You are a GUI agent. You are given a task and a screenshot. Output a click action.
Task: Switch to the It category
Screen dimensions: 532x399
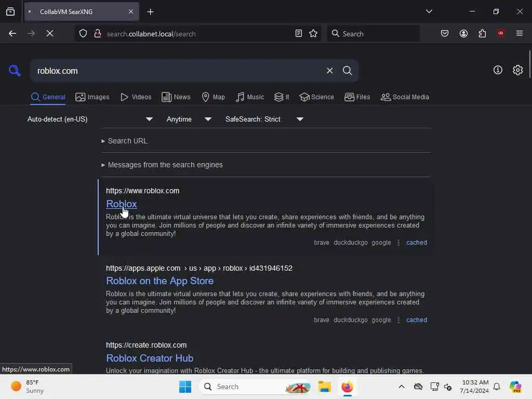[282, 97]
